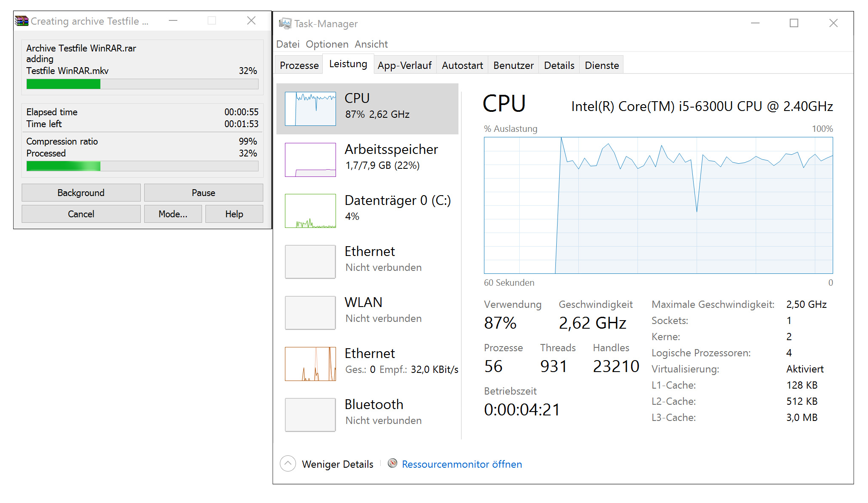
Task: Select the WLAN adapter entry
Action: pos(367,313)
